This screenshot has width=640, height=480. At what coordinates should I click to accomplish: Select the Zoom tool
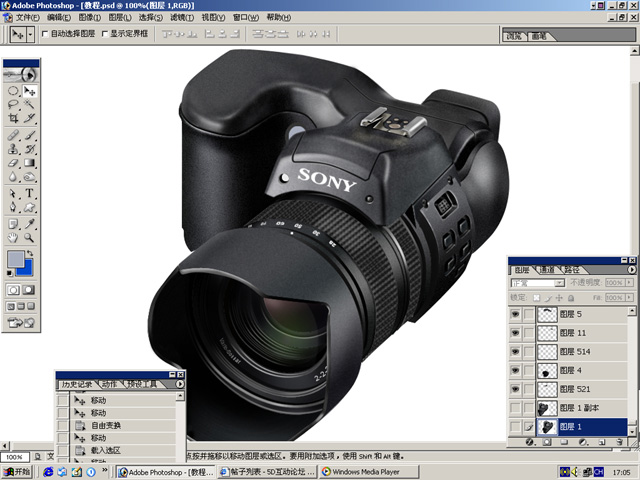point(29,238)
